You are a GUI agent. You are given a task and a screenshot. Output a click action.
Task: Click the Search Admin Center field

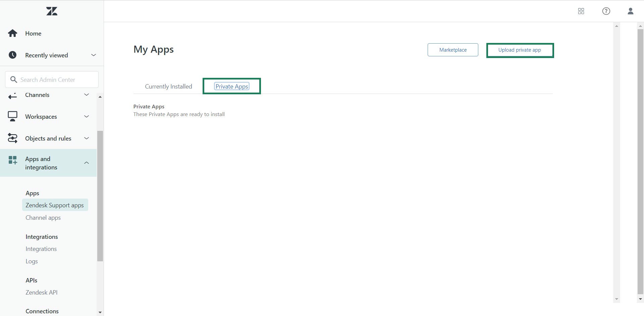click(52, 80)
